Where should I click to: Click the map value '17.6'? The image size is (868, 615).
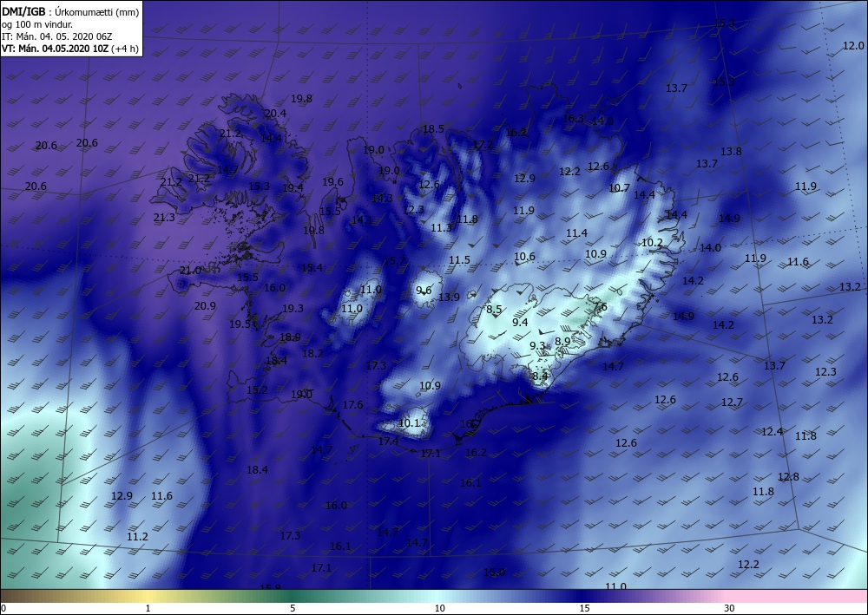[352, 405]
